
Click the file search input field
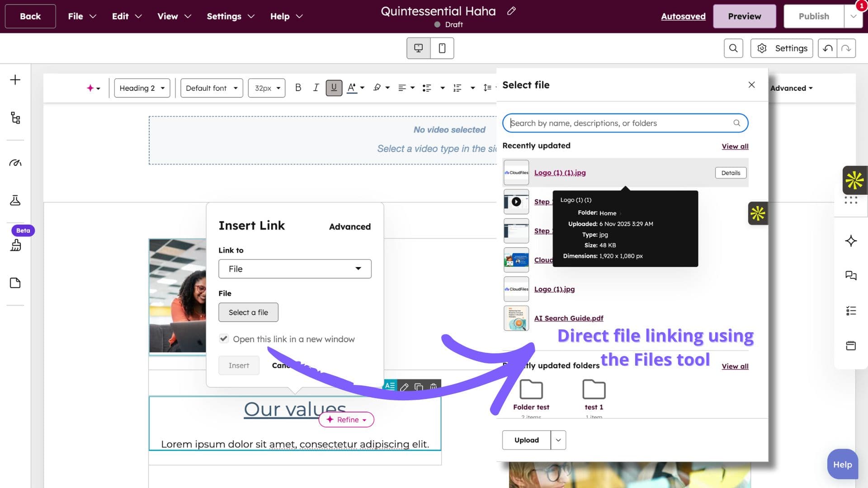pyautogui.click(x=624, y=123)
